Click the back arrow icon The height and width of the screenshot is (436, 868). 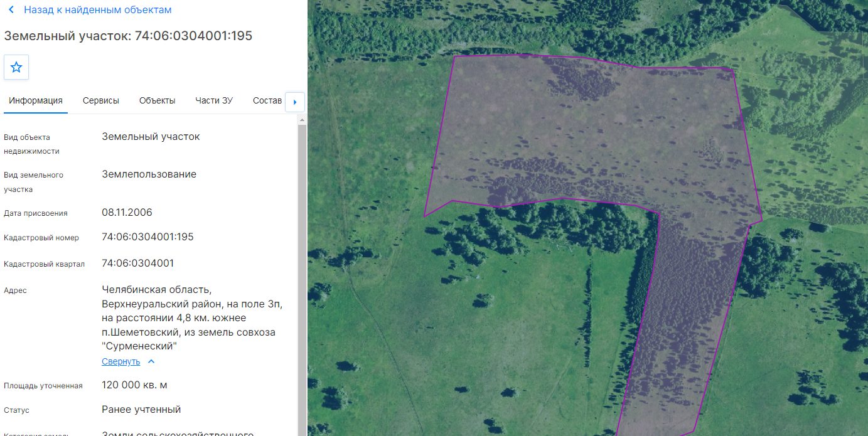coord(11,10)
